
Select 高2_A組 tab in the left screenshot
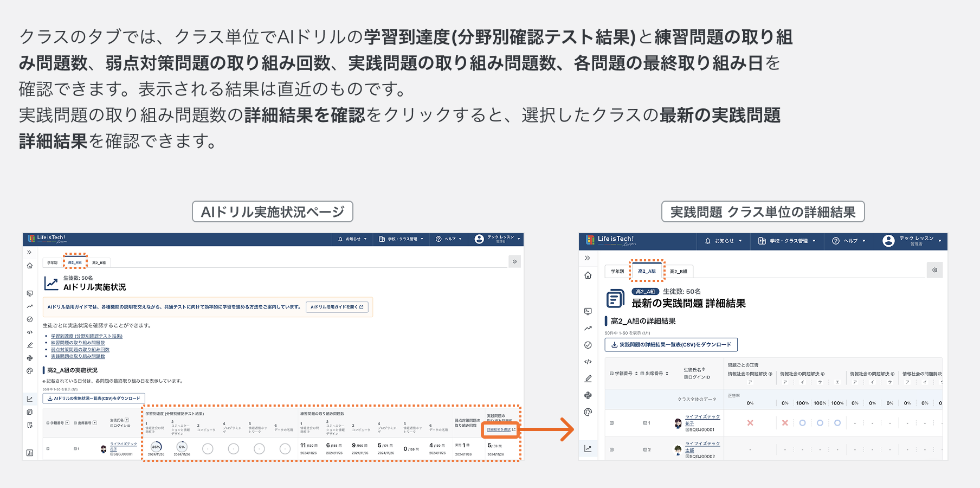pos(75,262)
